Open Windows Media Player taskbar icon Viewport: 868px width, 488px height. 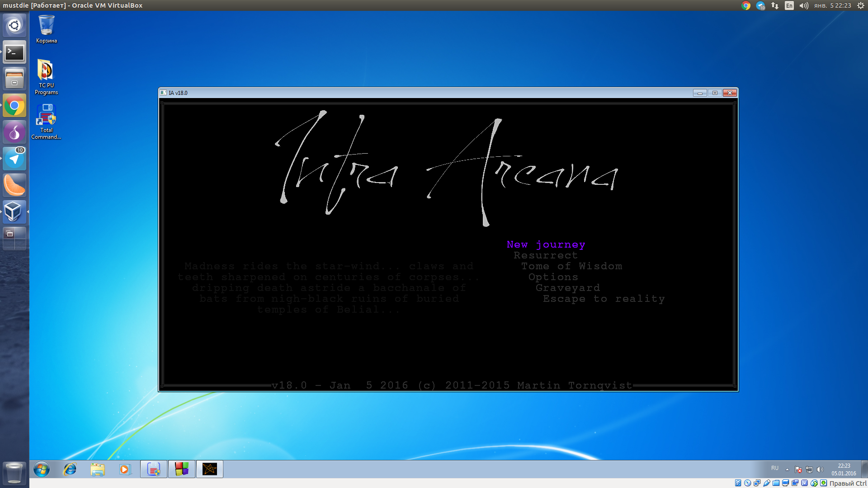click(124, 469)
